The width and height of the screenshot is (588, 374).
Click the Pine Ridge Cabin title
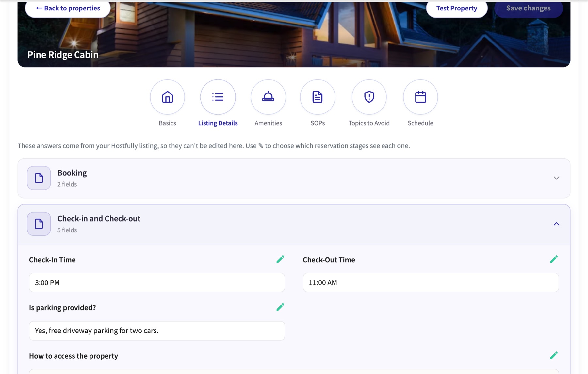(63, 55)
